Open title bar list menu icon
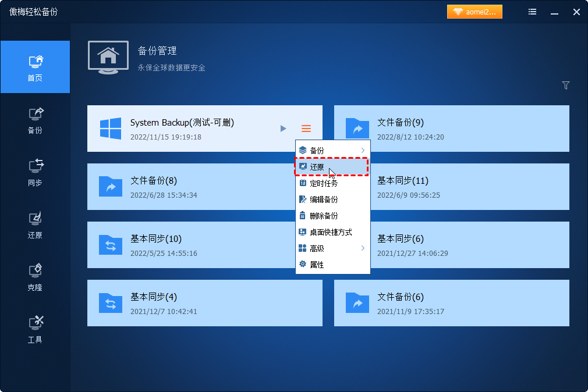588x392 pixels. pos(532,12)
